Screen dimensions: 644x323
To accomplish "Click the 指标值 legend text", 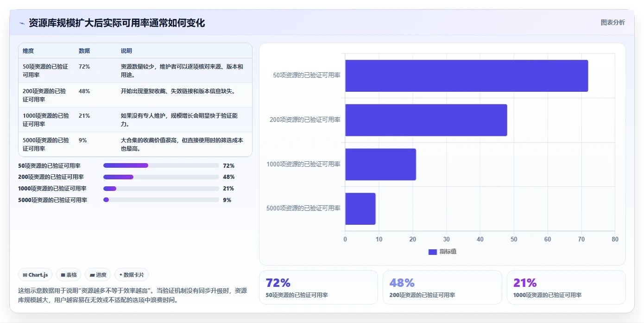I will 448,252.
